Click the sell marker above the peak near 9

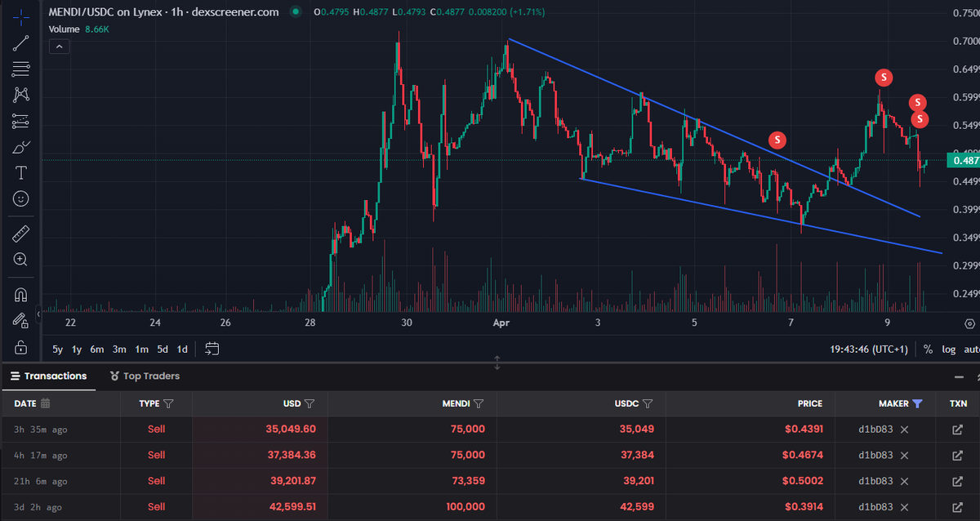884,78
